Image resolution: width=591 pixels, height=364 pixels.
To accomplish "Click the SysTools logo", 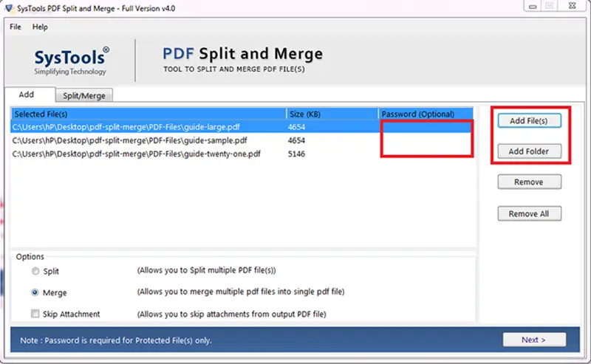I will pyautogui.click(x=72, y=61).
